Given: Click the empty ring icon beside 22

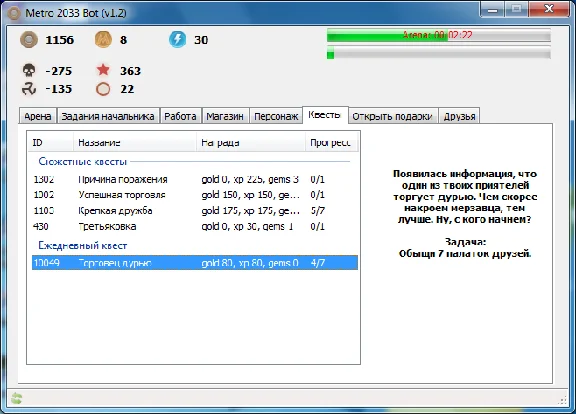Looking at the screenshot, I should coord(103,89).
